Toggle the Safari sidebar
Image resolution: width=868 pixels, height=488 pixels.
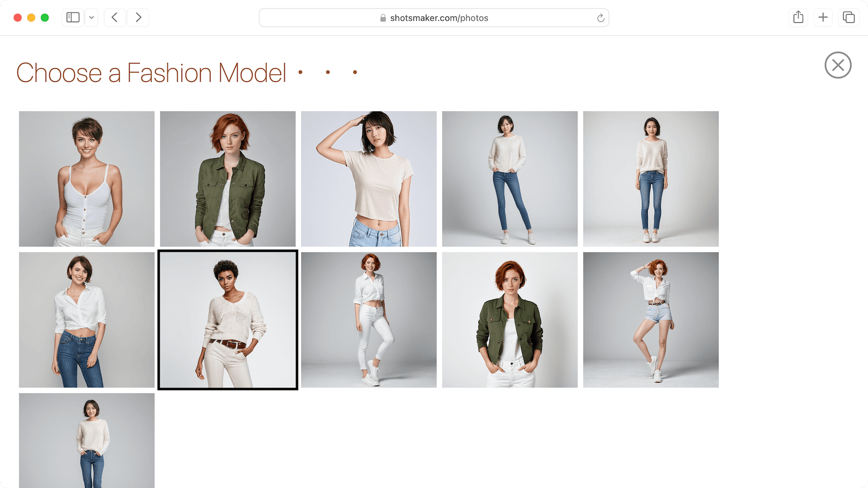[x=73, y=17]
